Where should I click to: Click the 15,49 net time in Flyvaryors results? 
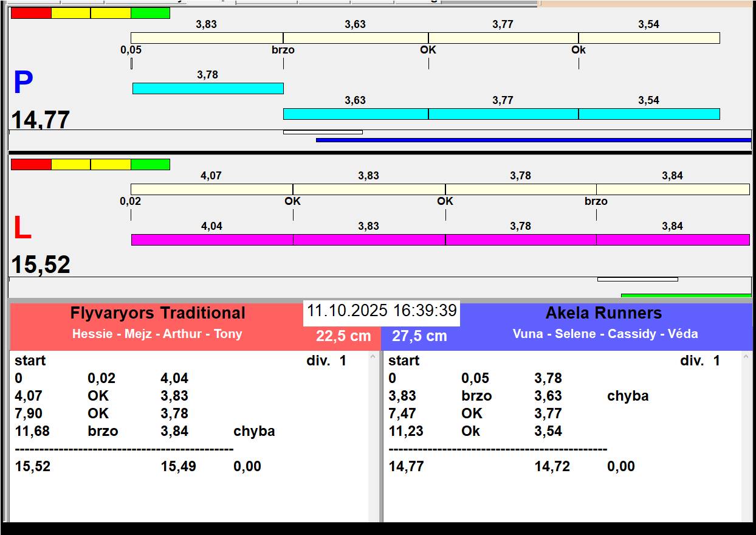pyautogui.click(x=178, y=466)
